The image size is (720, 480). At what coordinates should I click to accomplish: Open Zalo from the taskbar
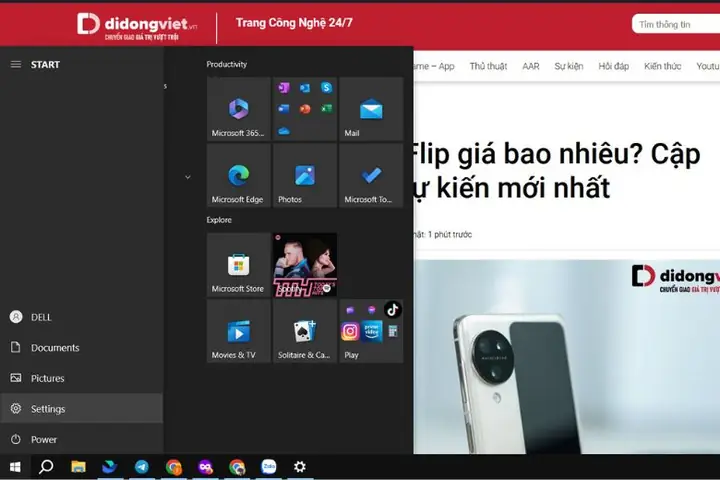coord(269,467)
